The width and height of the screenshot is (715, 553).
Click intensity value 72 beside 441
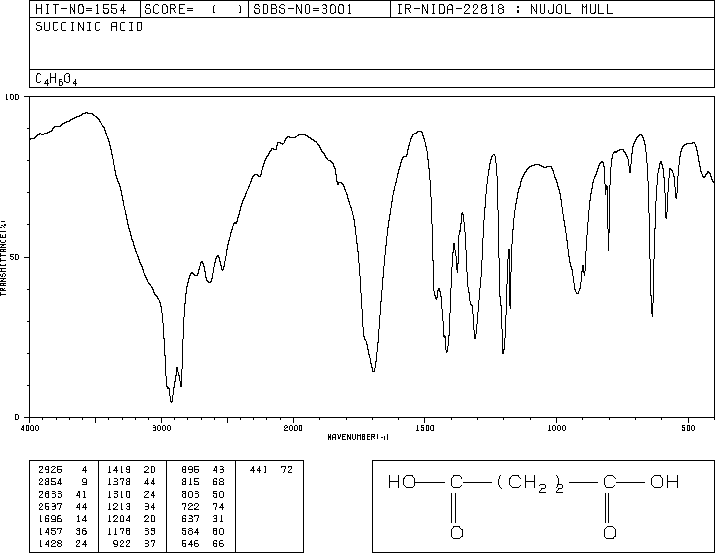[x=287, y=470]
